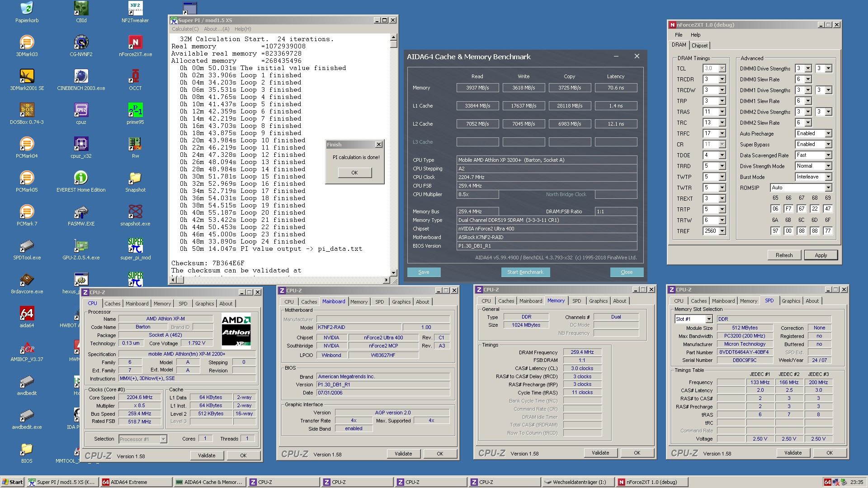Click the Super PI horizontal scrollbar
This screenshot has width=868, height=488.
[x=279, y=280]
